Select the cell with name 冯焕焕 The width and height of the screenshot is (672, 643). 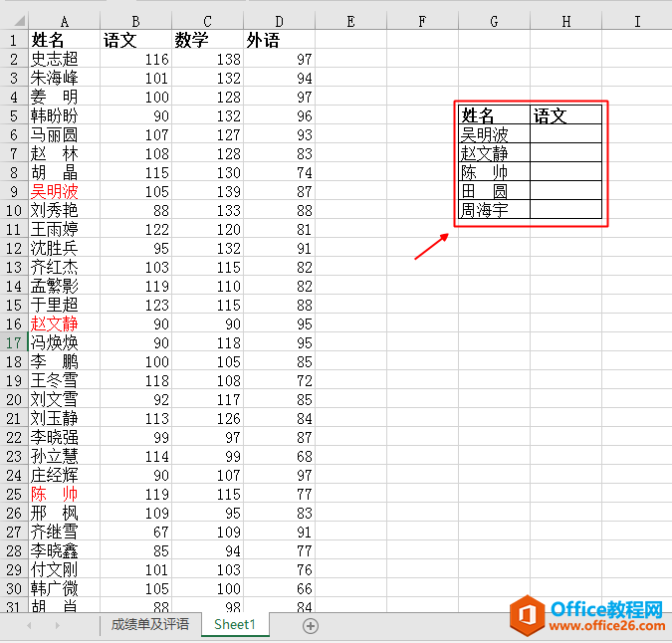(65, 342)
